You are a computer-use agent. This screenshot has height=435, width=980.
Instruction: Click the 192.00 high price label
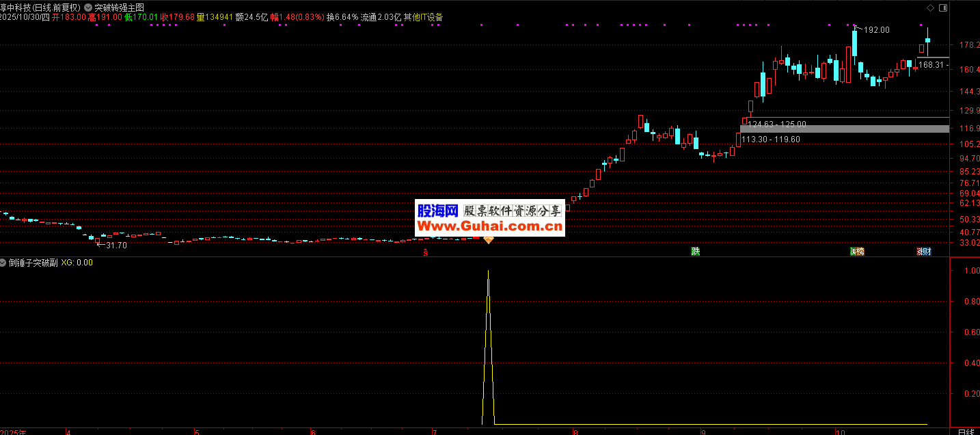click(x=877, y=30)
